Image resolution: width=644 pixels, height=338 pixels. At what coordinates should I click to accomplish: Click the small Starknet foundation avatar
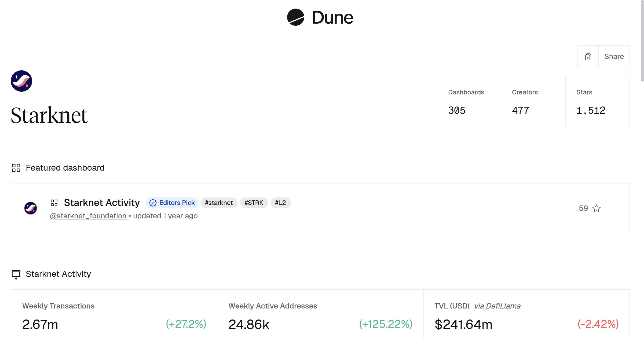[x=31, y=208]
